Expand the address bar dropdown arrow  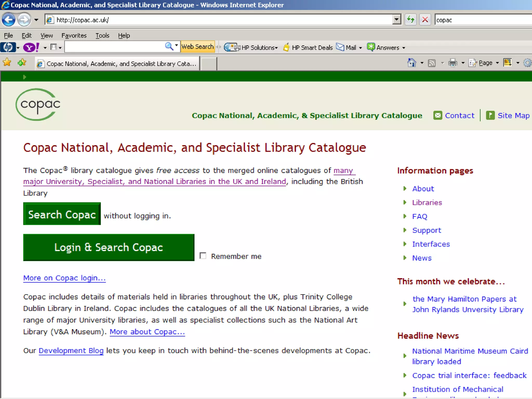[396, 20]
